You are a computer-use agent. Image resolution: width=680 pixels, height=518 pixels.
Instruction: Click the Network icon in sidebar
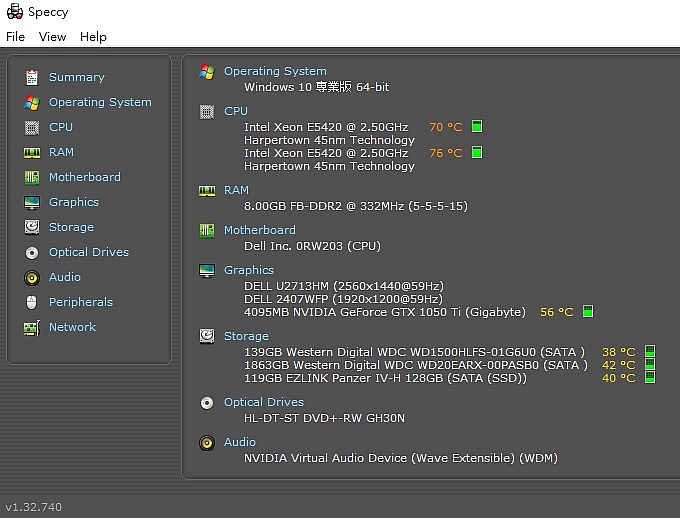tap(32, 327)
